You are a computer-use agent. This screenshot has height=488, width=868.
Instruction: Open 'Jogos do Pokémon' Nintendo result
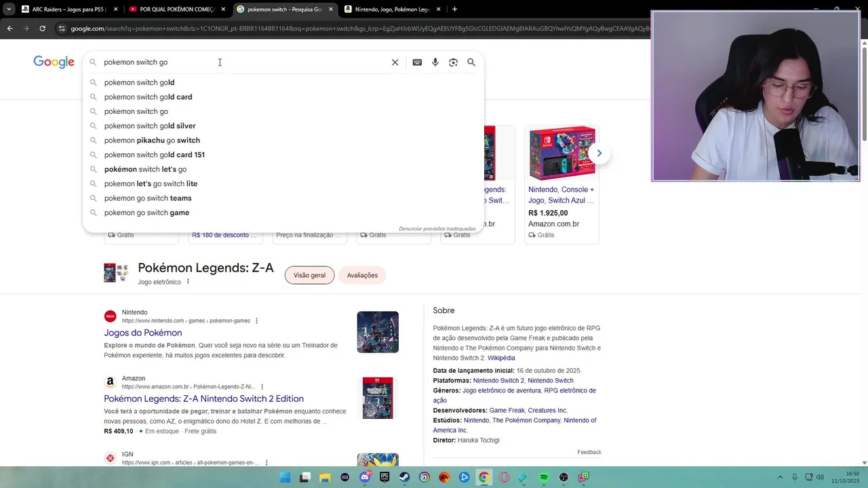point(143,333)
